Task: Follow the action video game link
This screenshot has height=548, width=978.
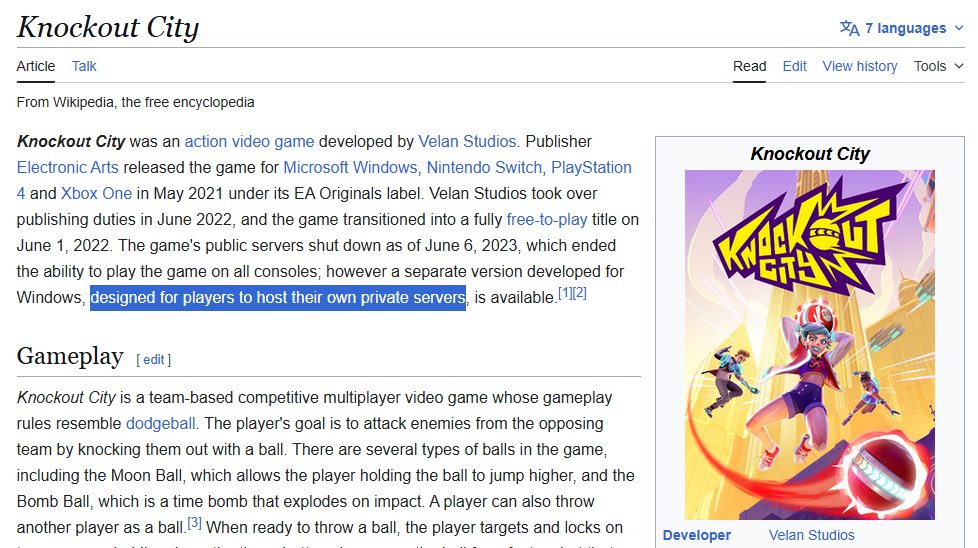Action: tap(249, 142)
